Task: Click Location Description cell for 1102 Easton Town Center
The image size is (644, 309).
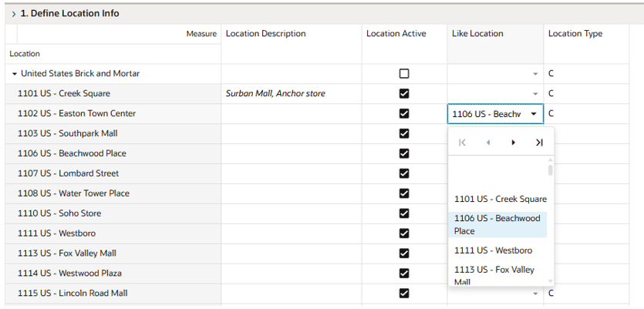Action: pos(292,114)
